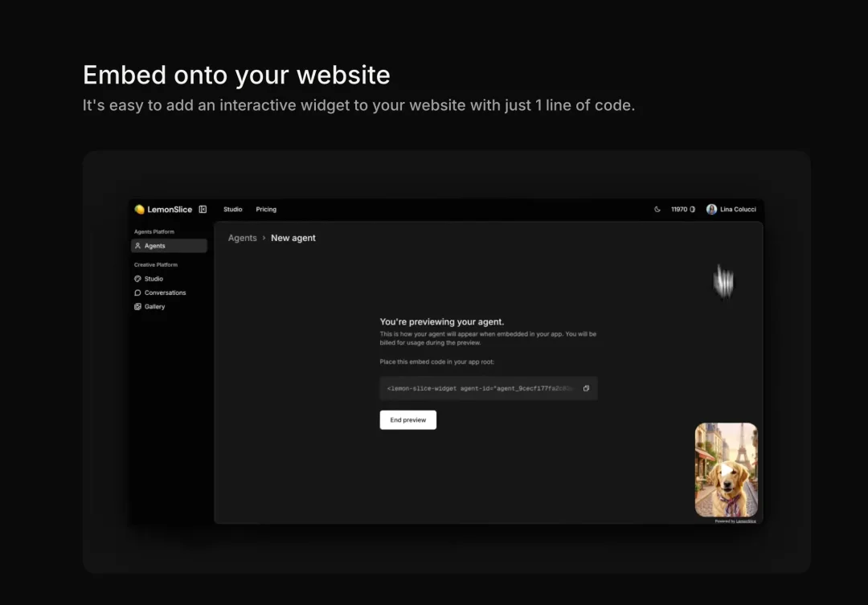This screenshot has height=605, width=868.
Task: Click the credits coin icon next to 11970
Action: (x=693, y=210)
